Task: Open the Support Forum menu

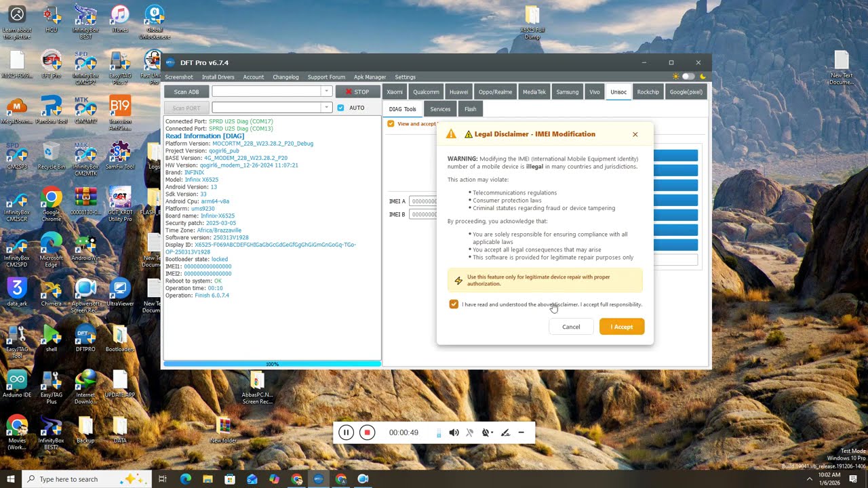Action: coord(326,77)
